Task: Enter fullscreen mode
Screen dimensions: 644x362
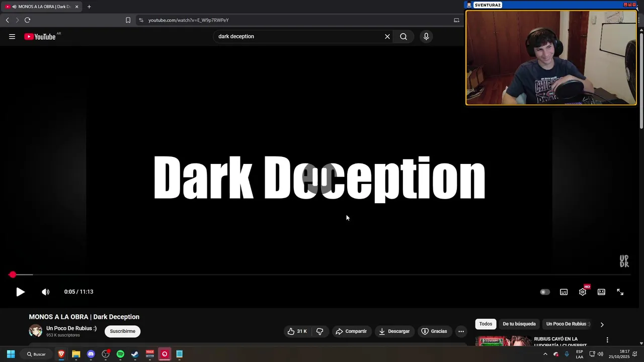Action: (620, 292)
